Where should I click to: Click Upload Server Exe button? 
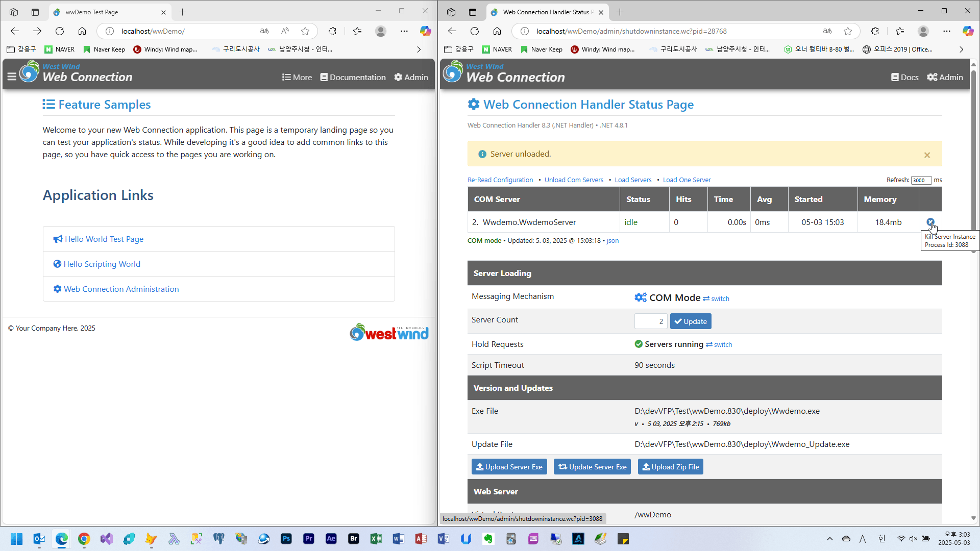[x=509, y=466]
